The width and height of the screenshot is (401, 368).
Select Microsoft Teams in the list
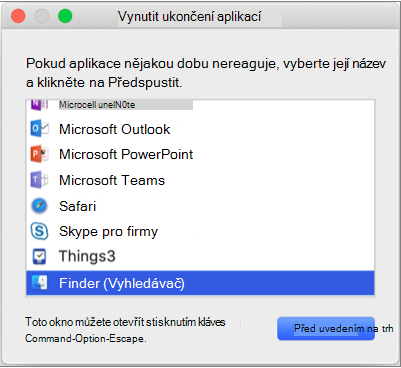(x=200, y=180)
